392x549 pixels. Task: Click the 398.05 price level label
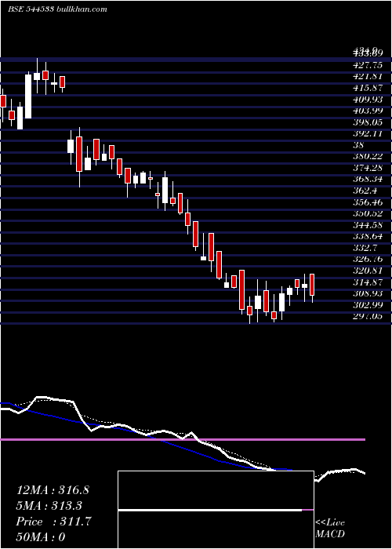click(x=368, y=122)
